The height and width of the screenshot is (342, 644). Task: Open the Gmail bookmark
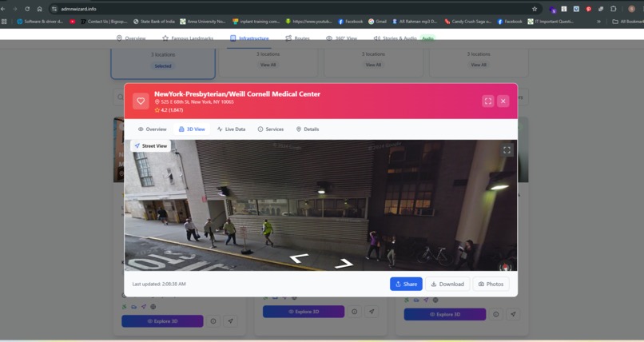click(x=377, y=22)
